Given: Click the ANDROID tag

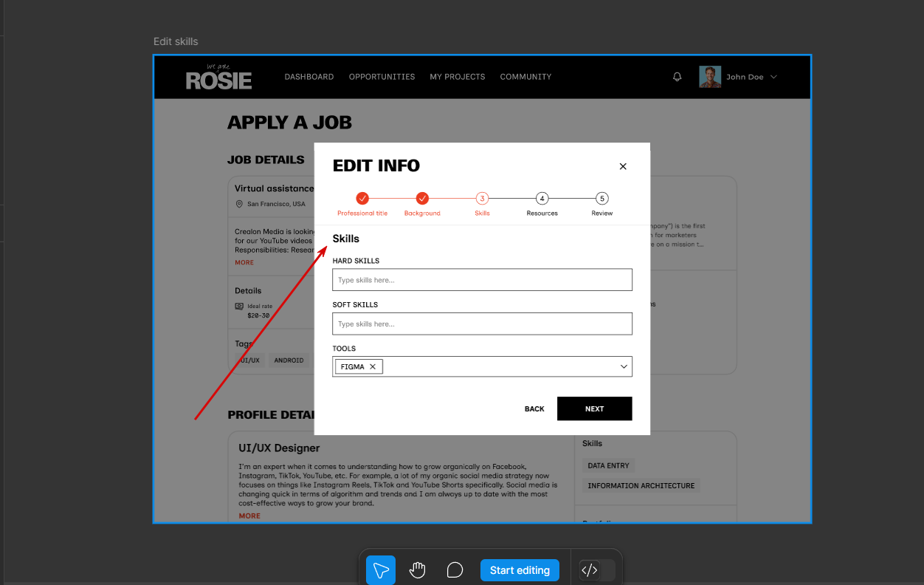Looking at the screenshot, I should [x=289, y=360].
